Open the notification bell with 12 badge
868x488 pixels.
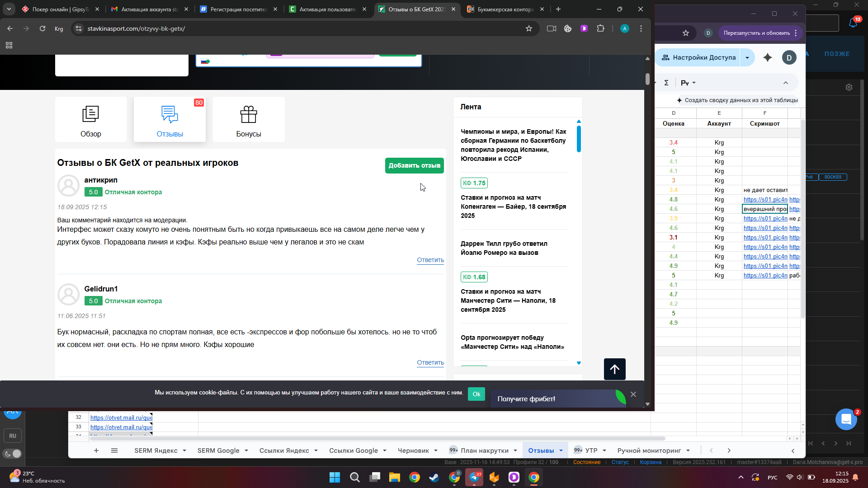click(x=853, y=23)
